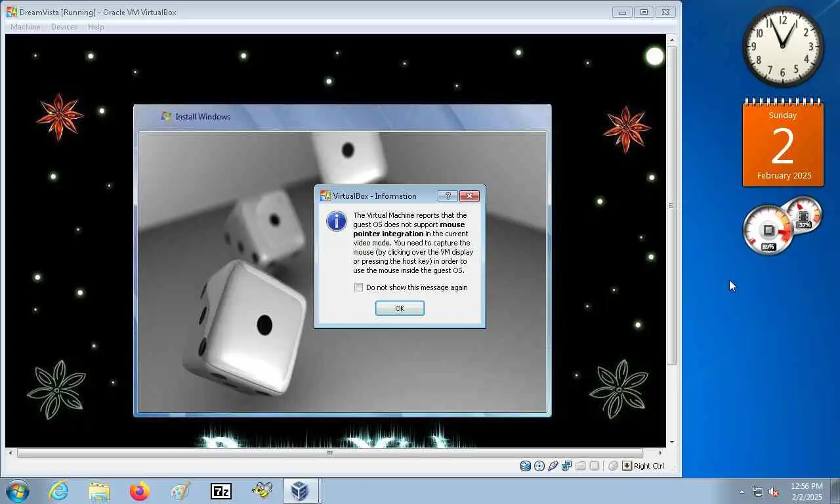Click the mouse integration status icon
Screen dimensions: 840x504
coord(613,466)
